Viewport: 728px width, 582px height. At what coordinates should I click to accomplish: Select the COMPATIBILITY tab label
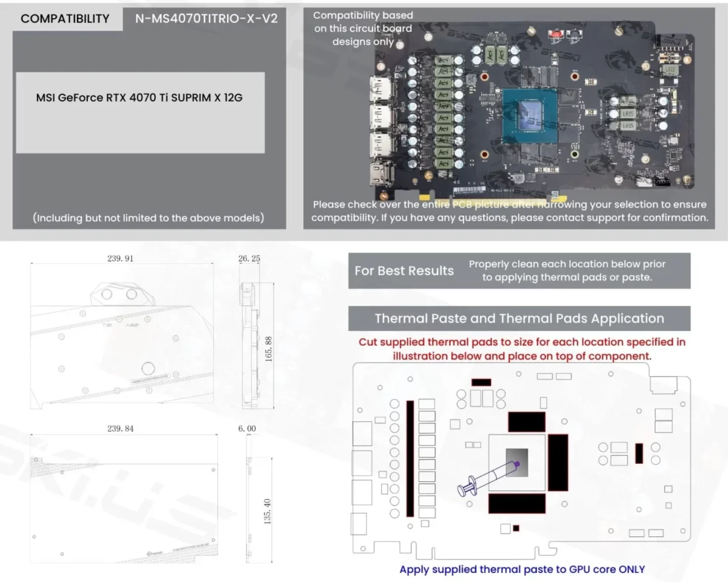tap(65, 19)
